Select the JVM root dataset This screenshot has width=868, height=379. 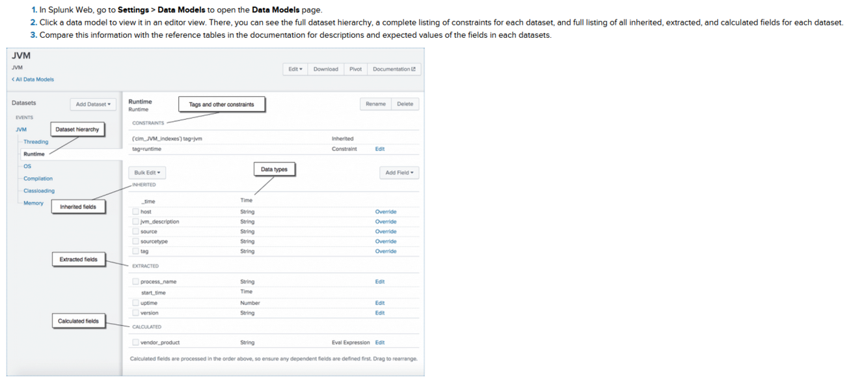click(21, 130)
